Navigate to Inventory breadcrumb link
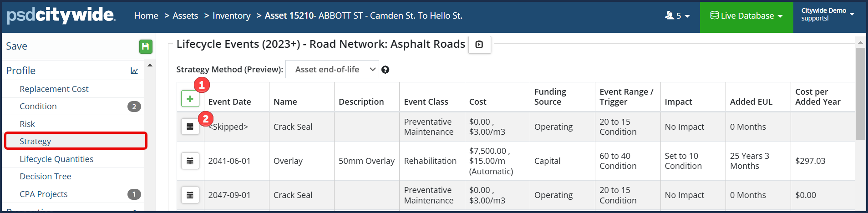Image resolution: width=868 pixels, height=213 pixels. (231, 15)
